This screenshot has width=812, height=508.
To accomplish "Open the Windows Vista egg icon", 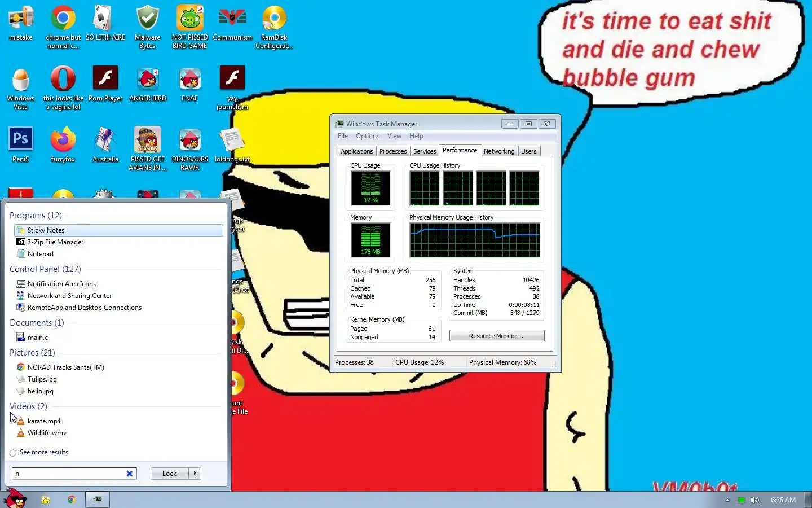I will 21,87.
